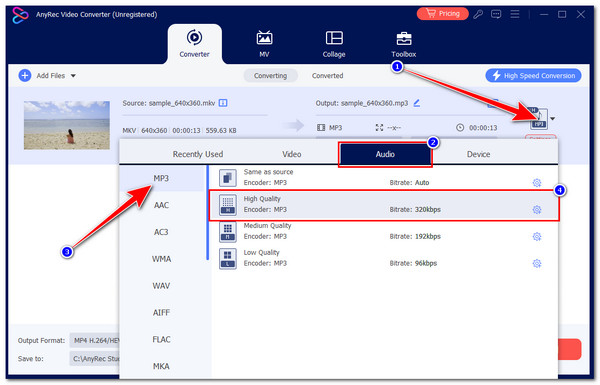Choose AIFF in the format list
This screenshot has height=385, width=600.
161,313
